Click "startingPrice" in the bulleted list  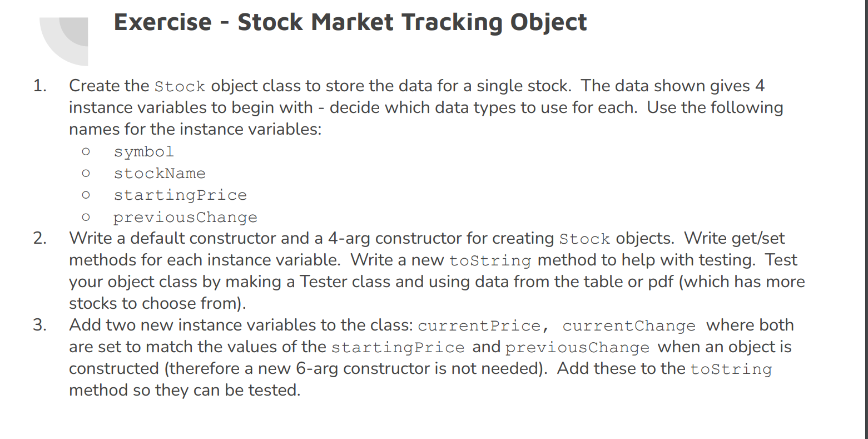pos(180,195)
